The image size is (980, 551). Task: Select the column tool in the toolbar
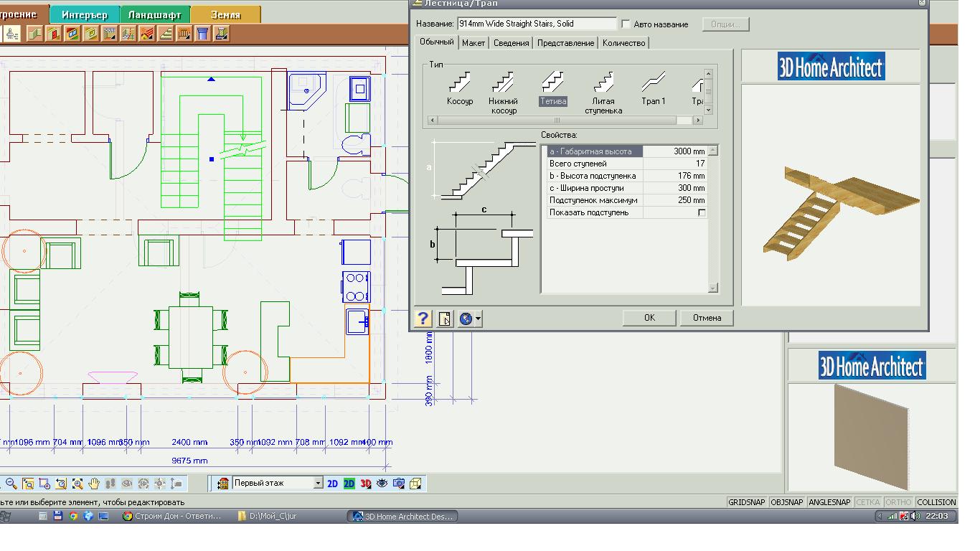click(x=202, y=33)
